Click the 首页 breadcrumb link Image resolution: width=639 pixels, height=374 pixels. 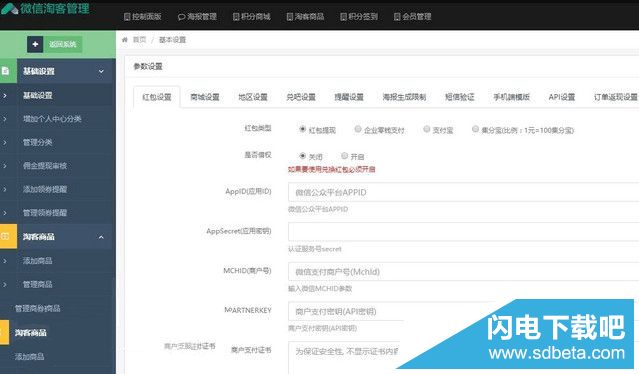coord(139,40)
